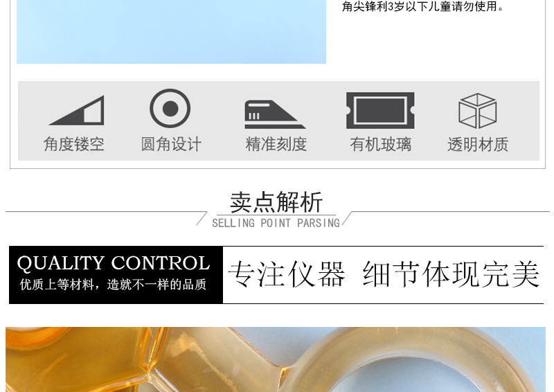Click the children safety warning text

pos(423,6)
